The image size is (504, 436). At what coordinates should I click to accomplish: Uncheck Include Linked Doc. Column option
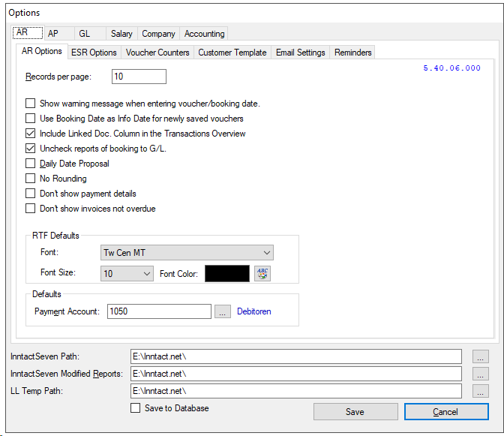[x=30, y=133]
